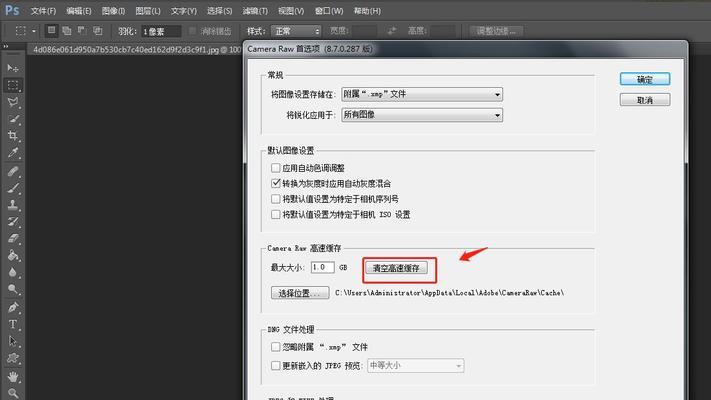Select the Rectangular Marquee tool
Screen dimensions: 711x400
pyautogui.click(x=13, y=85)
